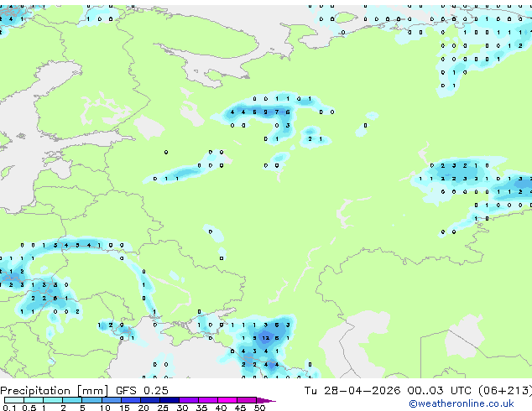The height and width of the screenshot is (411, 532).
Task: Click the '12' precipitation value on map
Action: click(266, 338)
